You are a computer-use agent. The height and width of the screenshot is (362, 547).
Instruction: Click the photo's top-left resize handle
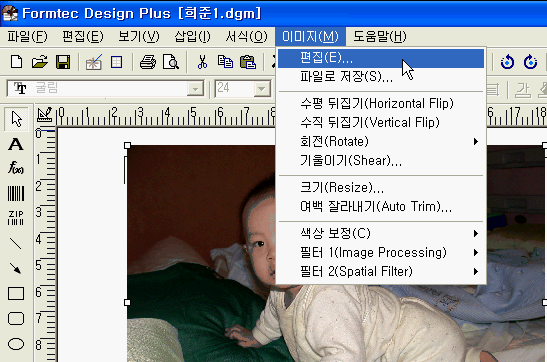click(x=127, y=145)
